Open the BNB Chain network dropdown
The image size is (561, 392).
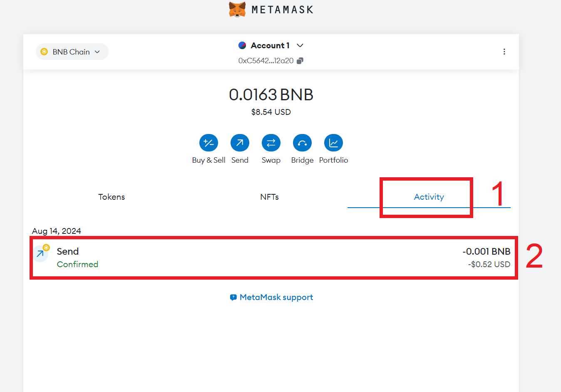click(72, 52)
